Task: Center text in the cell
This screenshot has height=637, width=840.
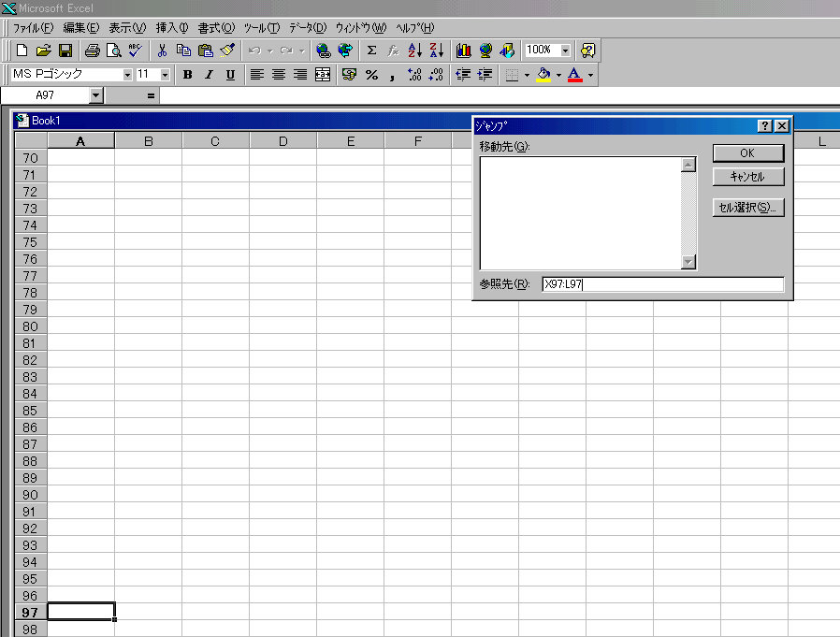Action: (279, 75)
